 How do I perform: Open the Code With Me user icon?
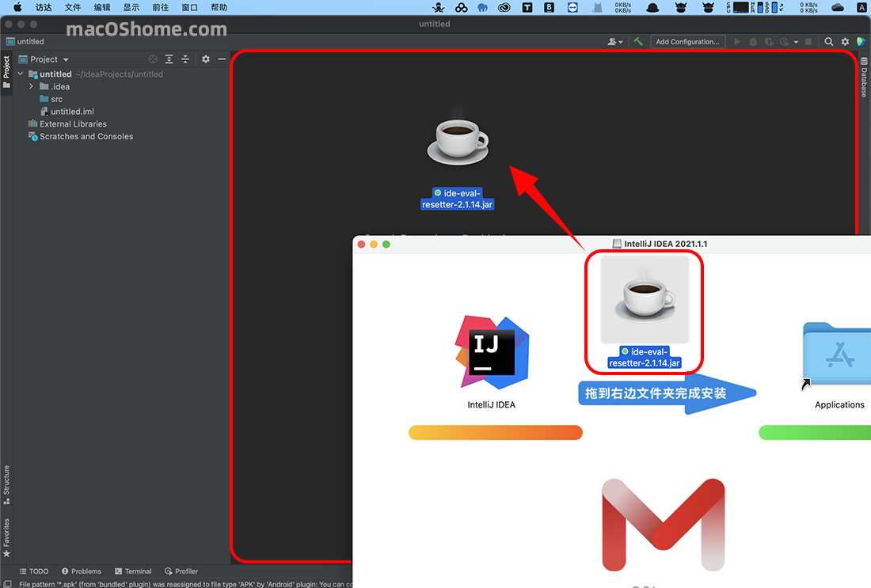615,42
